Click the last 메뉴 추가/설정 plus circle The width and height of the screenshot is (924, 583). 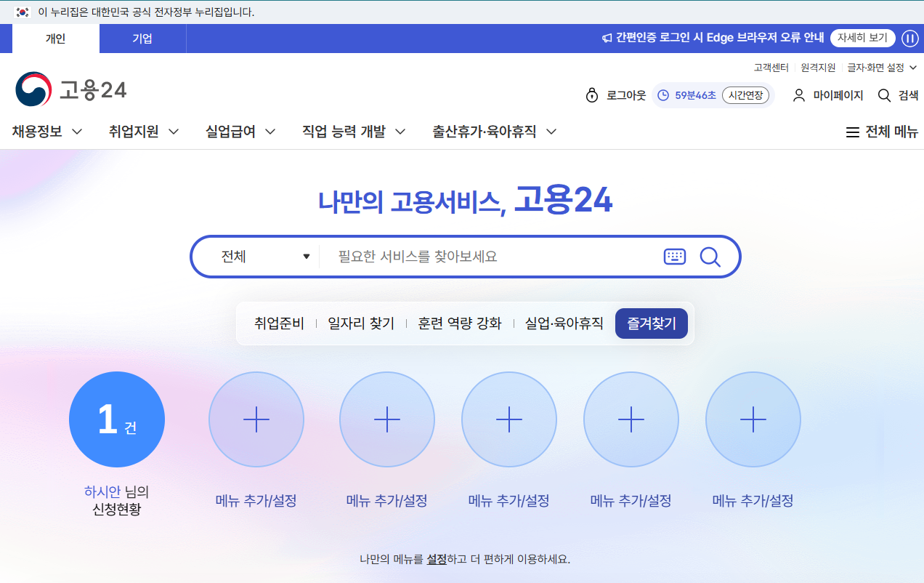pos(753,419)
